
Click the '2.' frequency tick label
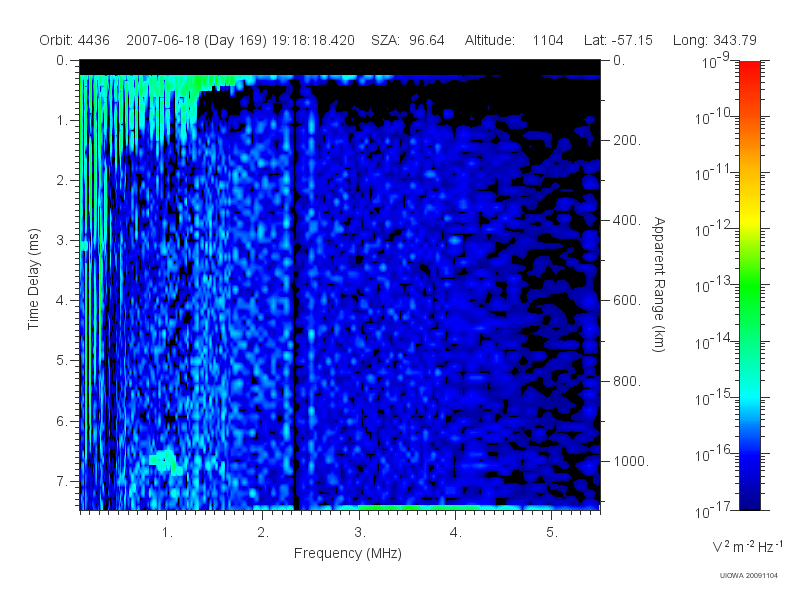(263, 533)
